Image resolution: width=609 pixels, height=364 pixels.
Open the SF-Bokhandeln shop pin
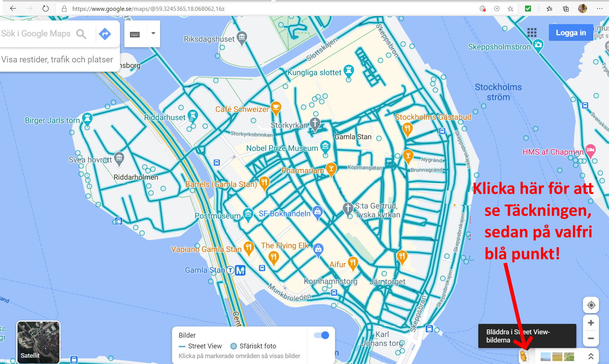point(317,213)
